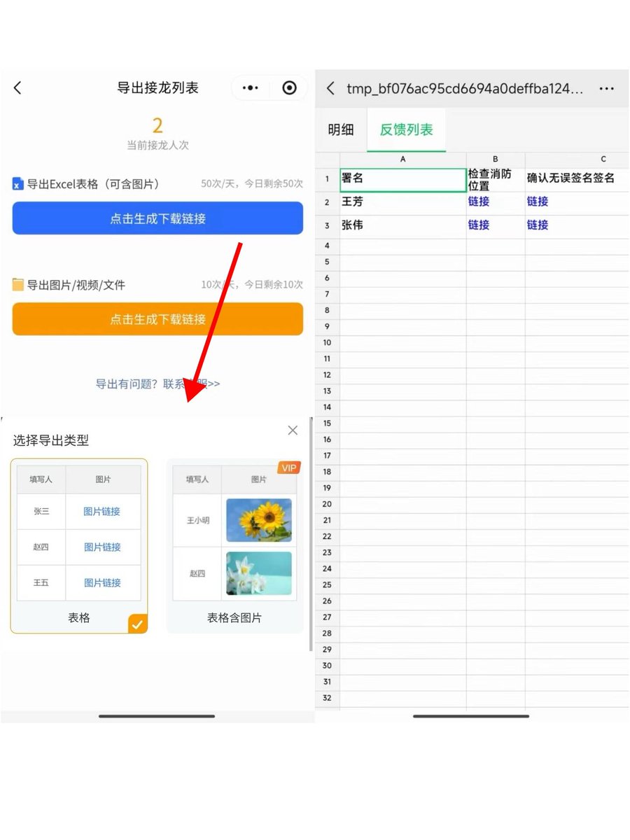Close the 选择导出类型 panel

[x=293, y=430]
